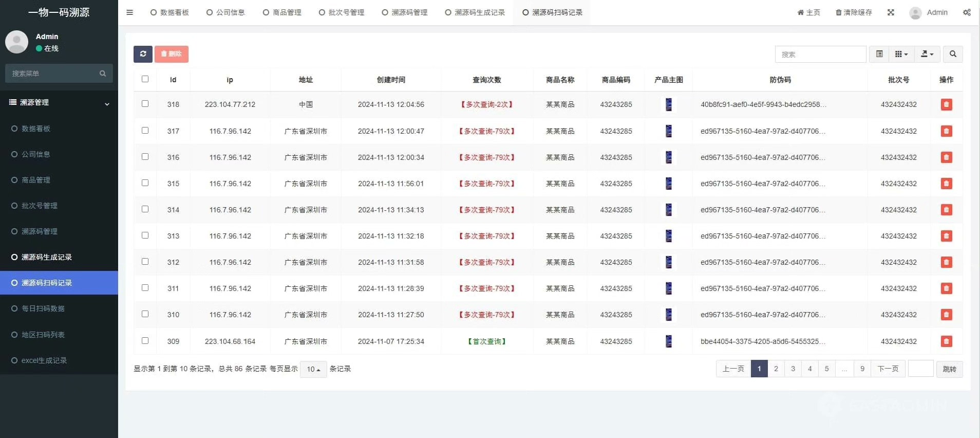Select the checkbox for row 317

(x=145, y=131)
